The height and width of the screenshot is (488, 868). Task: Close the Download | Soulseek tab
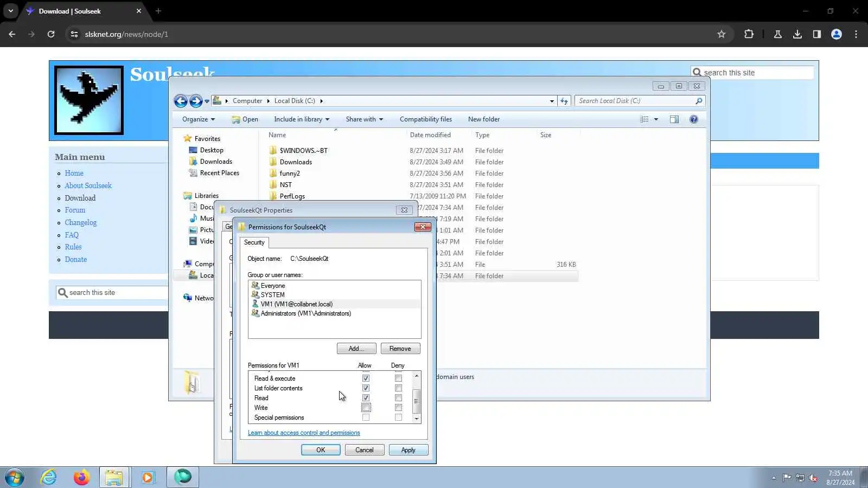pos(139,11)
